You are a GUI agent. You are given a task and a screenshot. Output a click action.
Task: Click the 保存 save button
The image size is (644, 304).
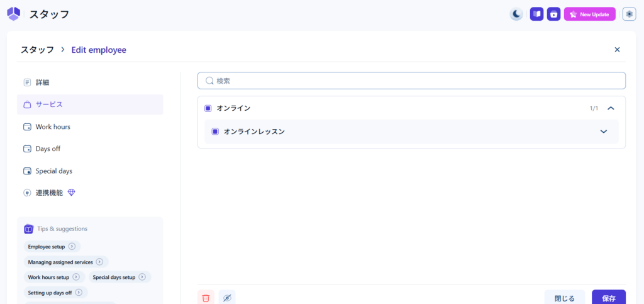pyautogui.click(x=608, y=298)
